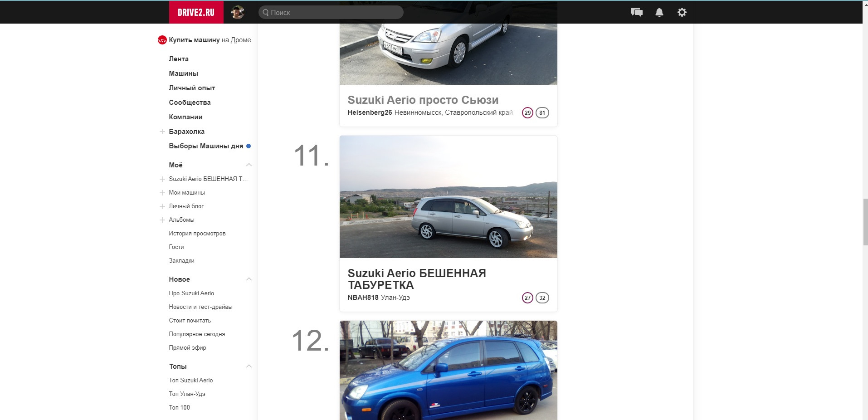Open Топ 100
Image resolution: width=868 pixels, height=420 pixels.
[x=179, y=408]
